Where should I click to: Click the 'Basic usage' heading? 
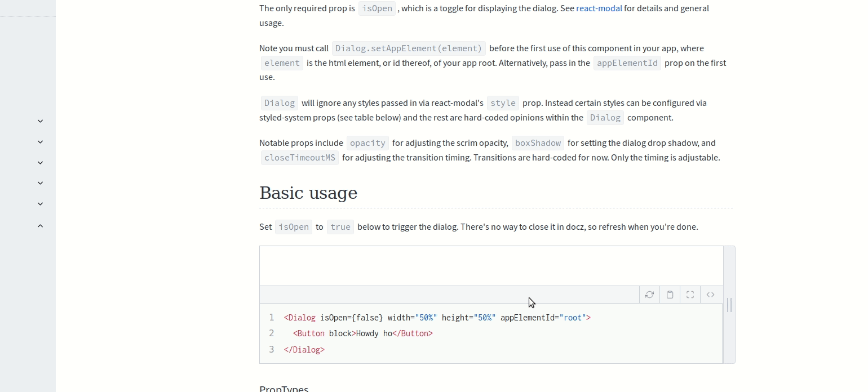308,193
